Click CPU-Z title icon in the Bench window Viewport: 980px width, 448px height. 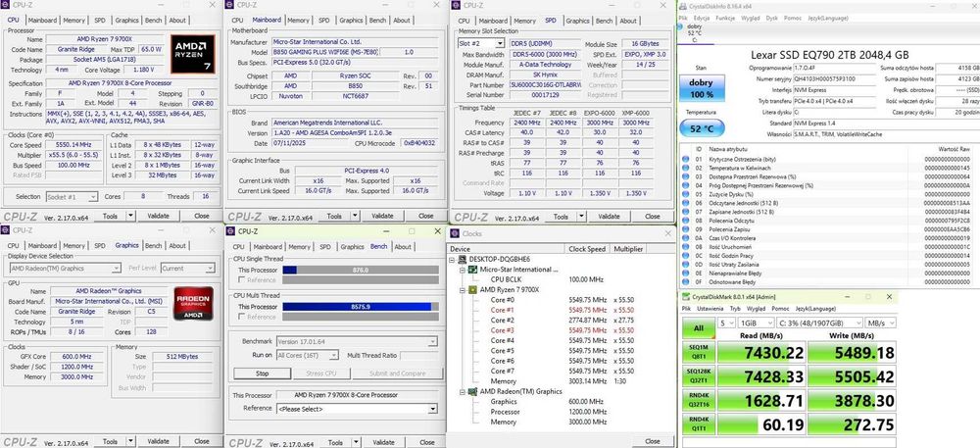point(230,231)
